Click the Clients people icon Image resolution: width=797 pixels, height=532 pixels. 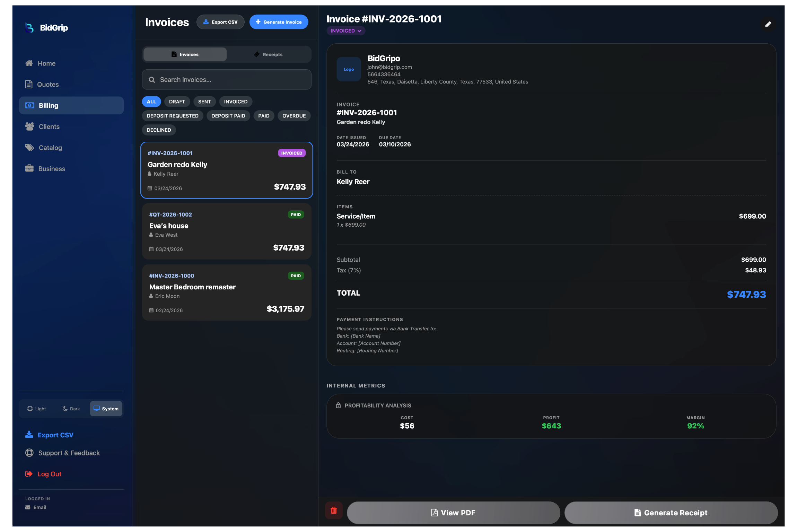click(29, 127)
